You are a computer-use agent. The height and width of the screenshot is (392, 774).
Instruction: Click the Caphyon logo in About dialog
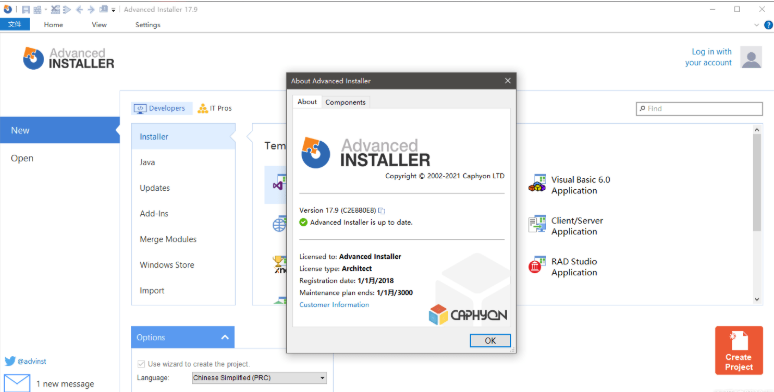click(467, 314)
